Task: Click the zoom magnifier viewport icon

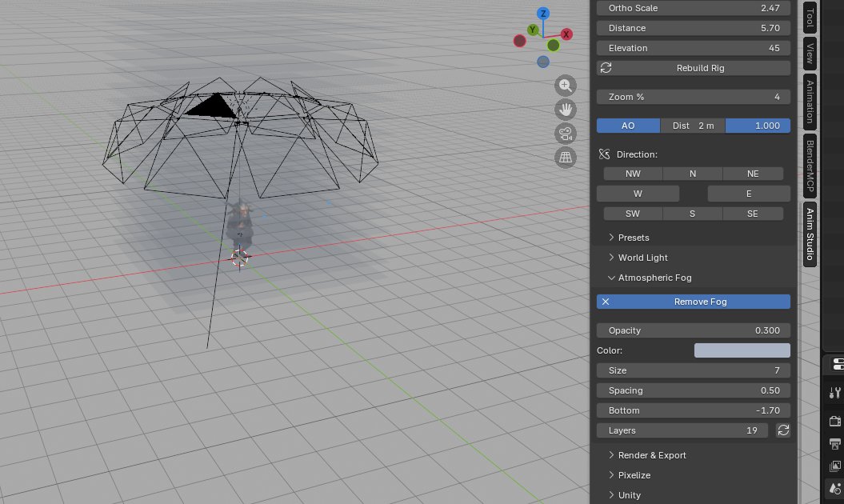Action: click(565, 86)
